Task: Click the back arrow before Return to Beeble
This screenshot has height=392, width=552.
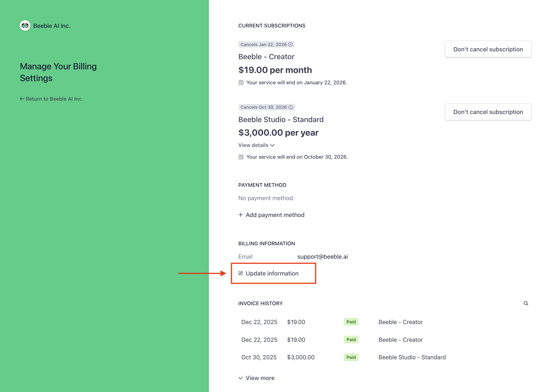Action: click(x=22, y=99)
